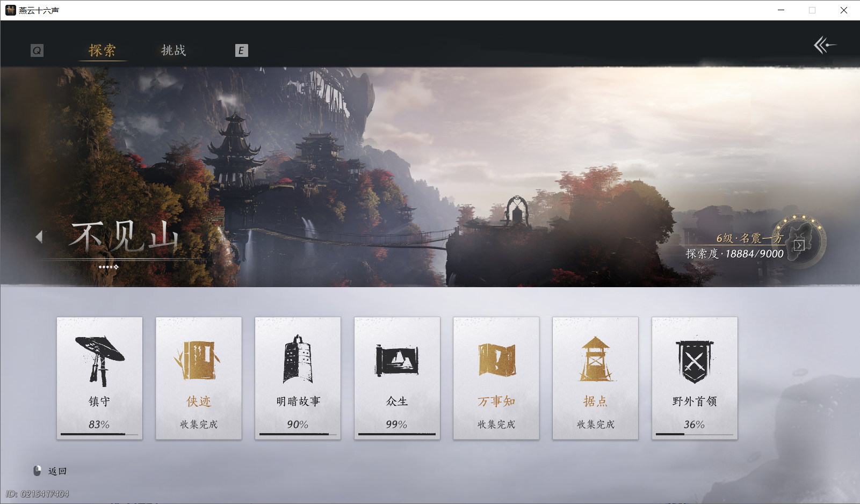Click the mouse button icon next to 返回
This screenshot has width=860, height=504.
point(36,471)
